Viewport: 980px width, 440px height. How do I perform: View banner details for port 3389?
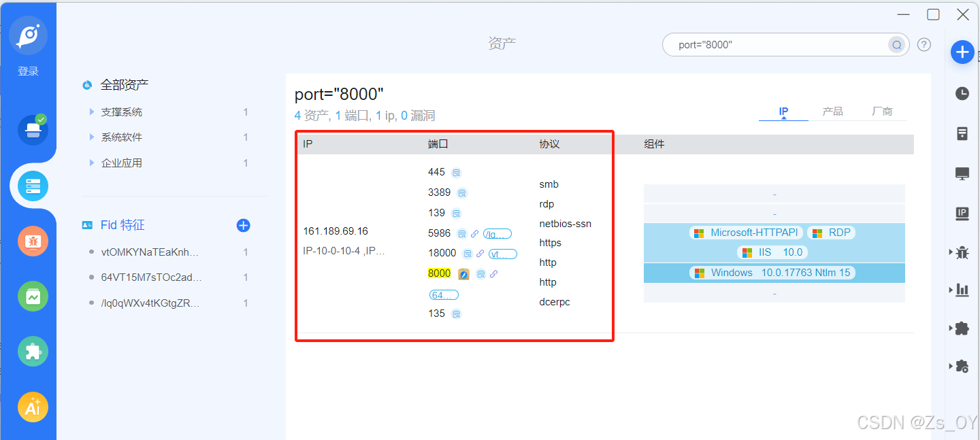pyautogui.click(x=462, y=193)
